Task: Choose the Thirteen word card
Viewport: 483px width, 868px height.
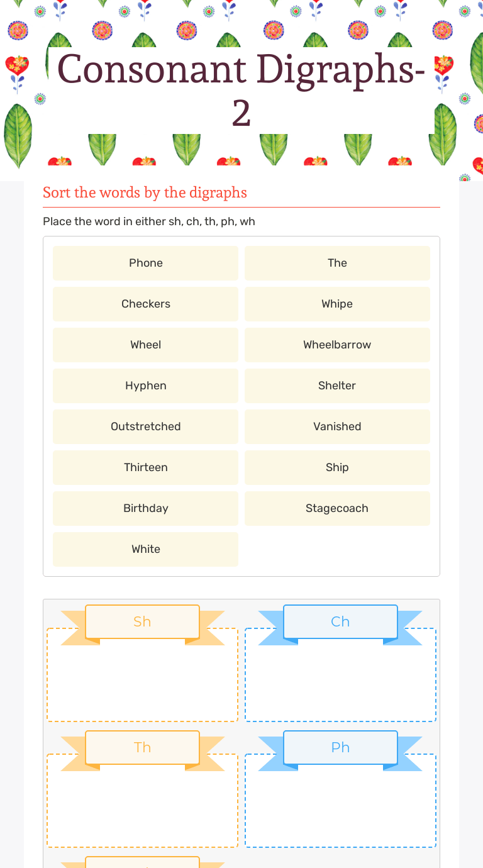Action: [145, 467]
